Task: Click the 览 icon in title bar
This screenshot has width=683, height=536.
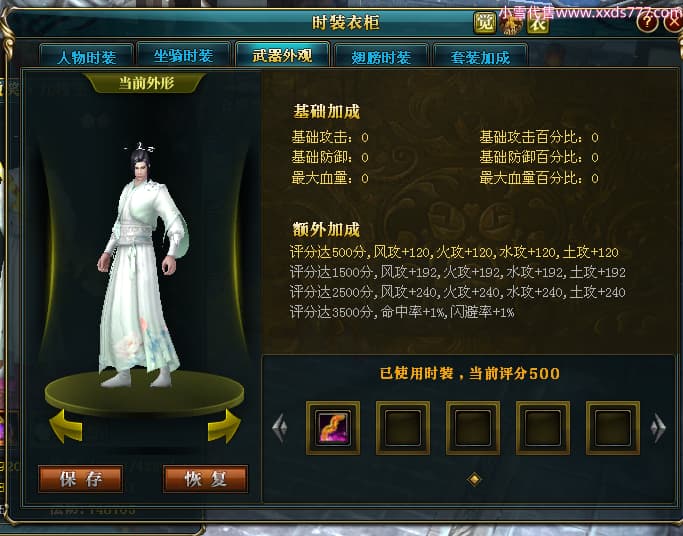Action: tap(485, 23)
